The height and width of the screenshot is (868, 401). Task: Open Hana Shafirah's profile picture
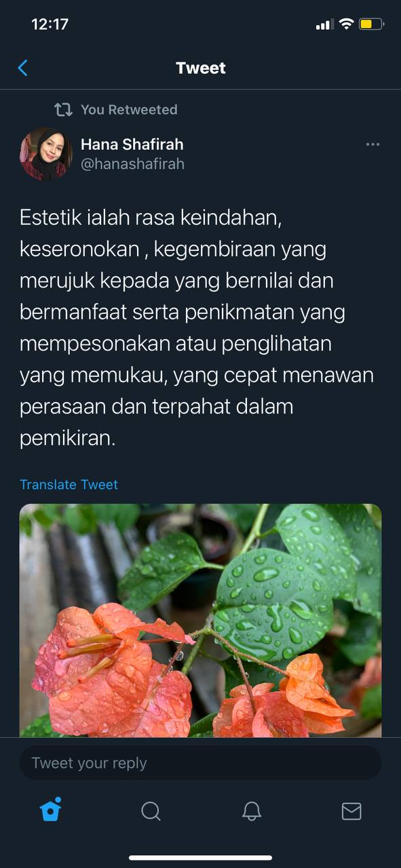[45, 154]
